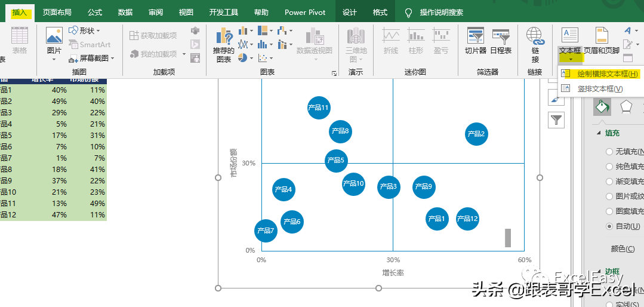Image resolution: width=644 pixels, height=307 pixels.
Task: Select Pattern fill (图案填充) radio
Action: tap(609, 211)
